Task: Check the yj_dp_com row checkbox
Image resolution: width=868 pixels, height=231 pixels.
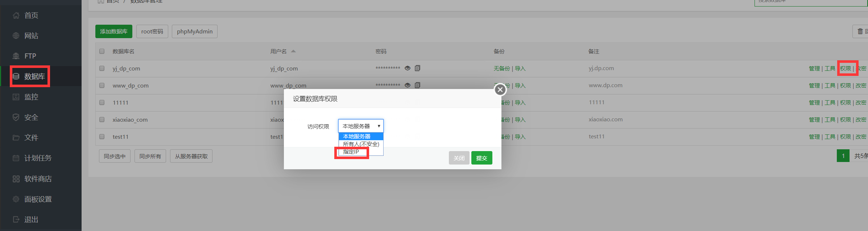Action: pos(102,68)
